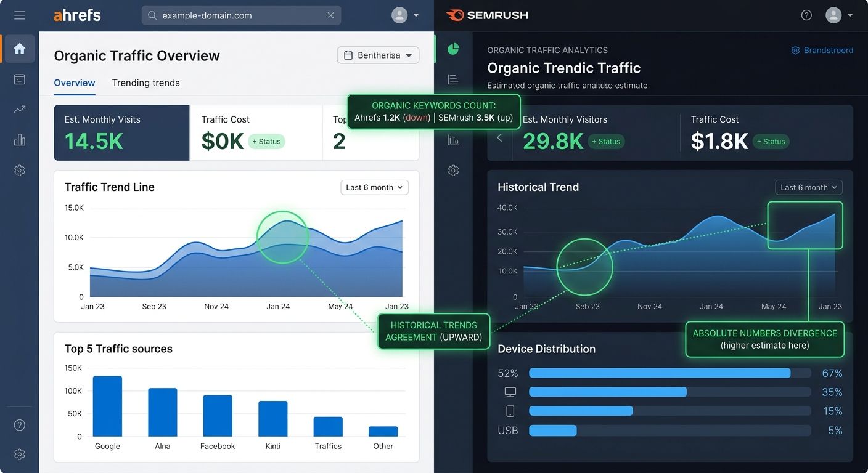The image size is (868, 473).
Task: Click the Device Distribution heading
Action: tap(546, 349)
